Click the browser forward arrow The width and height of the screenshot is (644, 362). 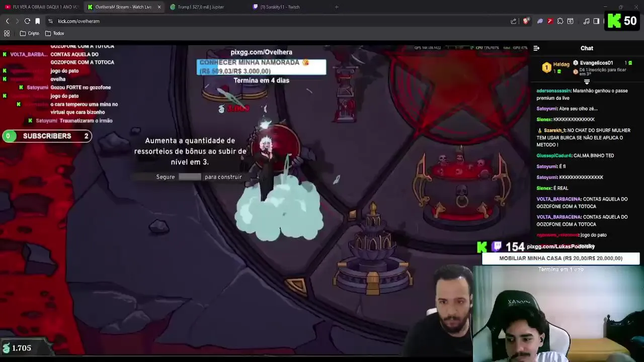17,21
